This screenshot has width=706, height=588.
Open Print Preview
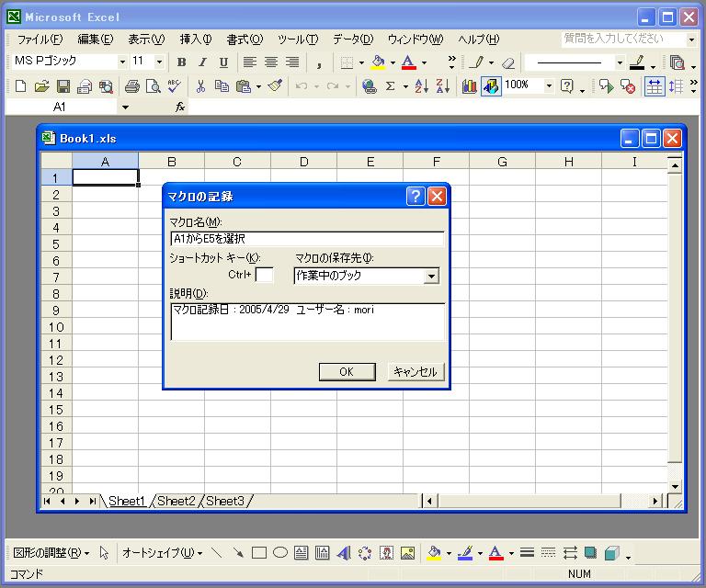pyautogui.click(x=154, y=86)
